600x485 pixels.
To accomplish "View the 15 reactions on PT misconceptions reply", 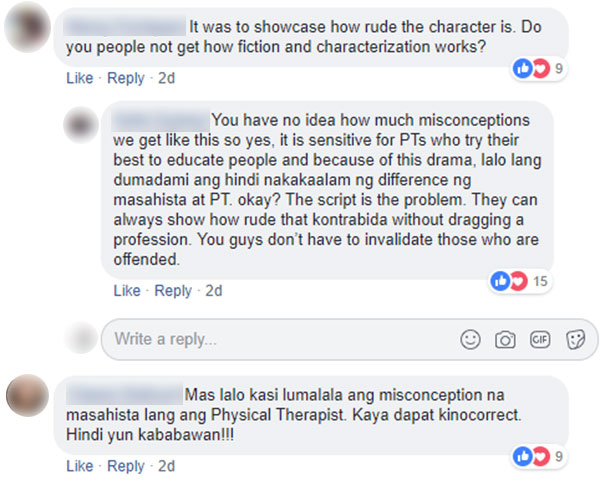I will 520,281.
